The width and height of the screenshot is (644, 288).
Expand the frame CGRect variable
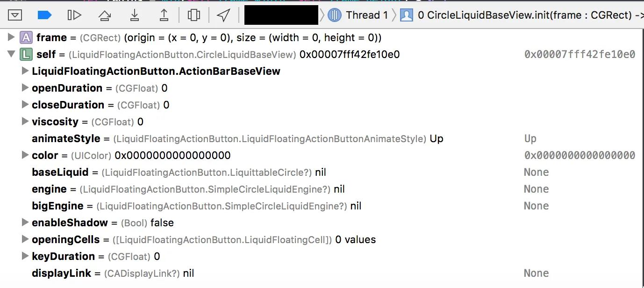click(11, 37)
